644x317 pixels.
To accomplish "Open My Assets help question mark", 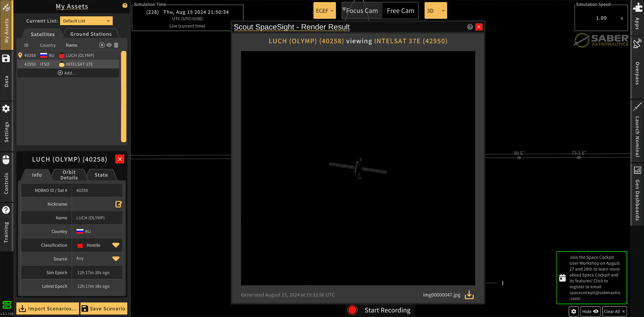I will point(125,5).
